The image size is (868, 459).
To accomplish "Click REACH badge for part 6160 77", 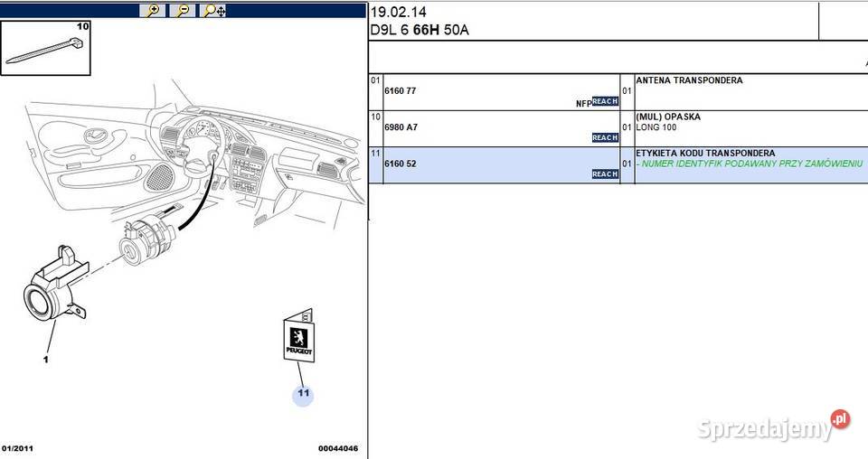I will (x=604, y=102).
